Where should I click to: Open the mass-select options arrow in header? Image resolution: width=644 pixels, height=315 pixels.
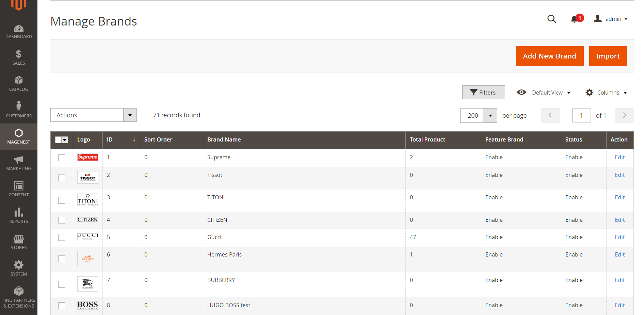pos(65,140)
